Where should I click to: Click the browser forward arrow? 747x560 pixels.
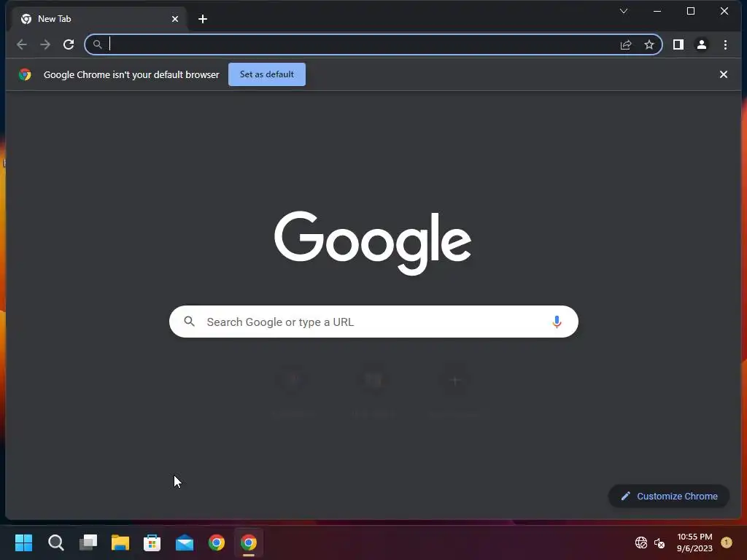pos(45,44)
